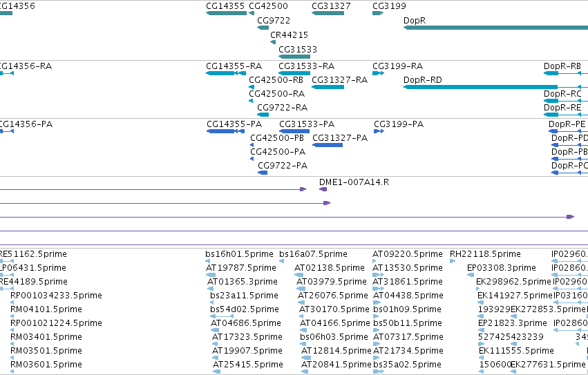Select the long DopR gene bar

(x=495, y=28)
